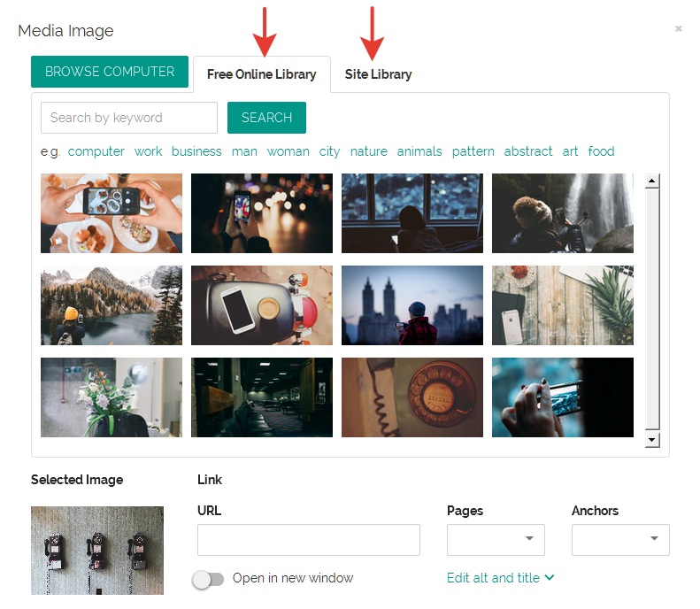This screenshot has width=700, height=609.
Task: Pick the waterfall photographer image
Action: (x=562, y=213)
